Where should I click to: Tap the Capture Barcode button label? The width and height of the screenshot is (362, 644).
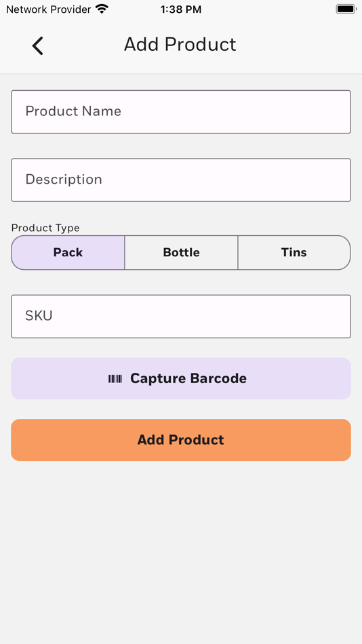(188, 379)
